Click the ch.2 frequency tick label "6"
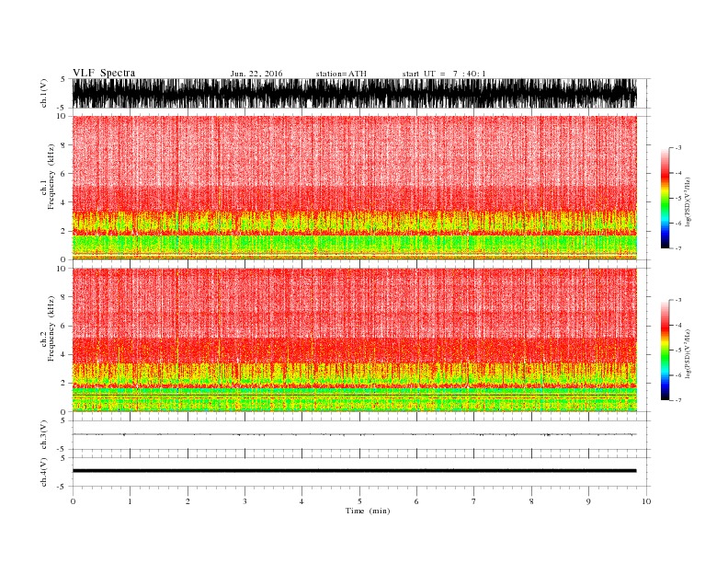 [63, 326]
